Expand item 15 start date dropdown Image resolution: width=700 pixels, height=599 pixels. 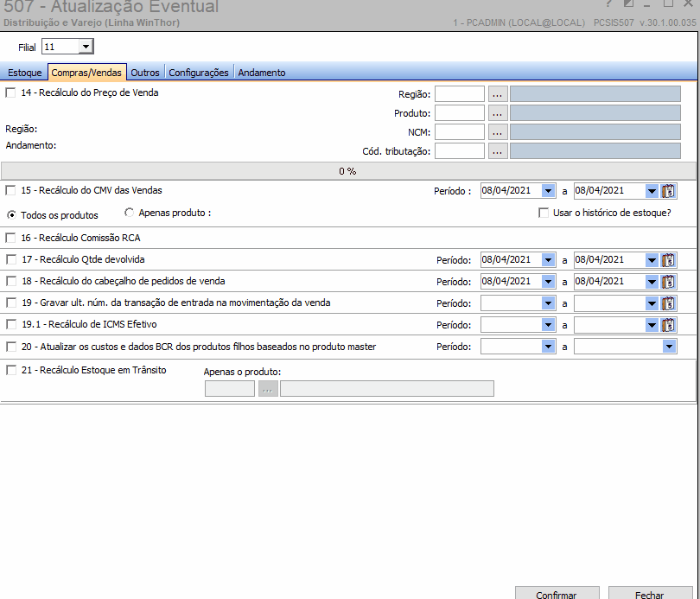tap(548, 191)
